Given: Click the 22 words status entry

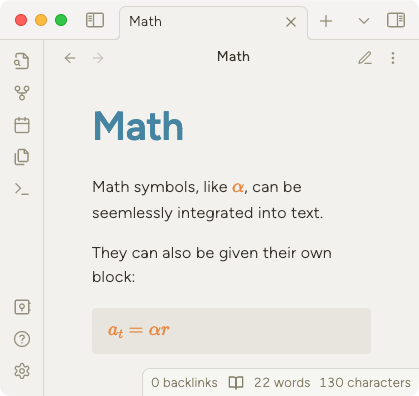Looking at the screenshot, I should coord(282,383).
